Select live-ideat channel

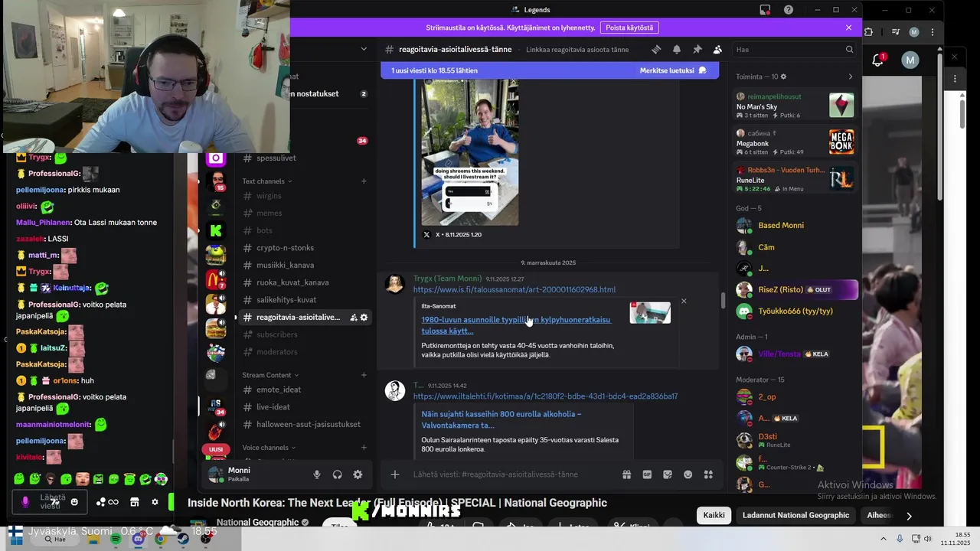pos(304,407)
